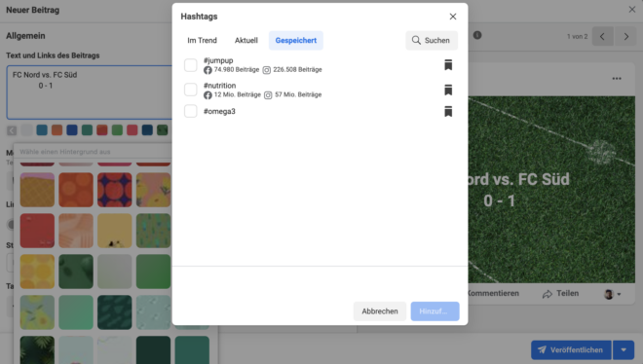The width and height of the screenshot is (643, 364).
Task: Remove bookmark for #nutrition hashtag
Action: 448,90
